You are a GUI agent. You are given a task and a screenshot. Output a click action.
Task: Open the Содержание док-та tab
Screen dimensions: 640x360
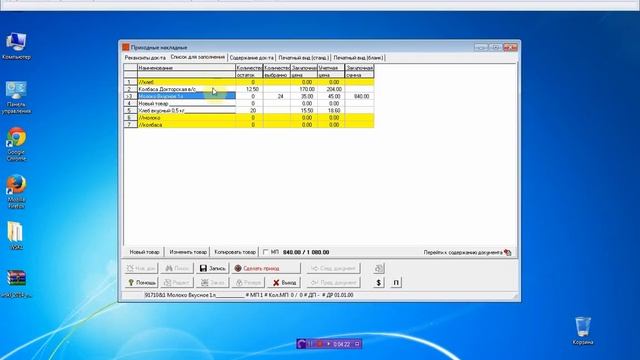click(x=251, y=58)
